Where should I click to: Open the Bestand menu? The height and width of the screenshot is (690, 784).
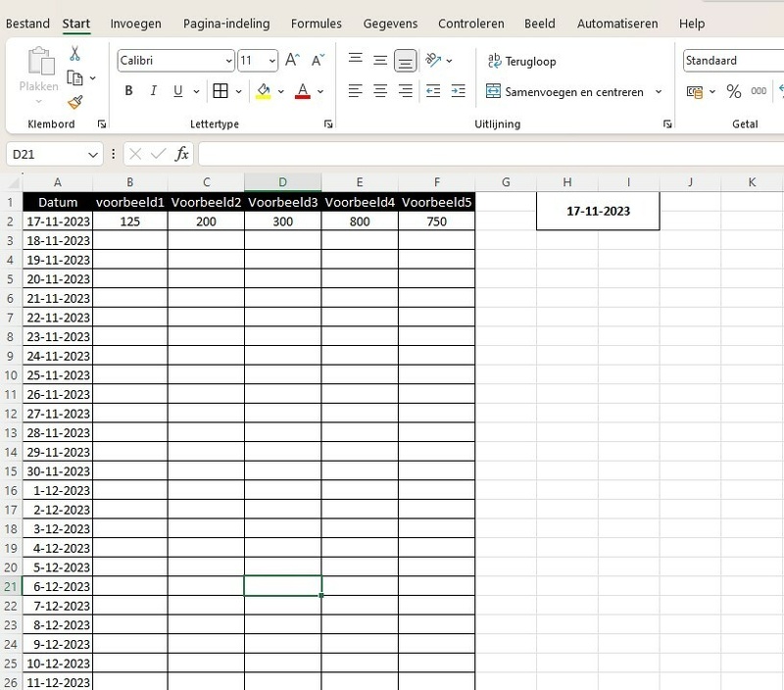click(x=27, y=24)
